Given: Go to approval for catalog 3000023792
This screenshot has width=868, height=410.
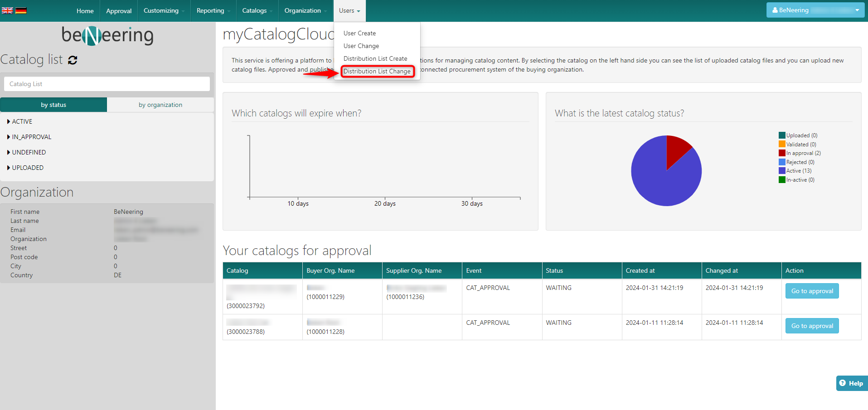Looking at the screenshot, I should (812, 291).
